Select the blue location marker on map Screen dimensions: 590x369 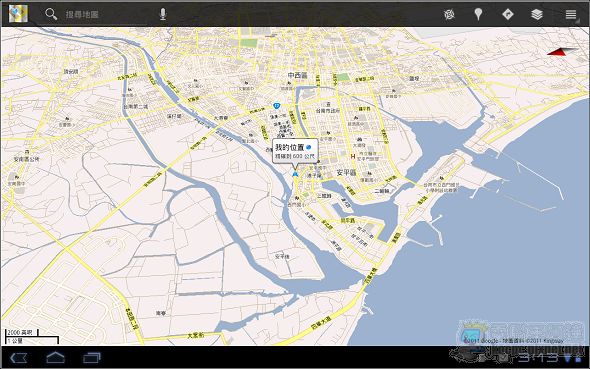point(295,174)
